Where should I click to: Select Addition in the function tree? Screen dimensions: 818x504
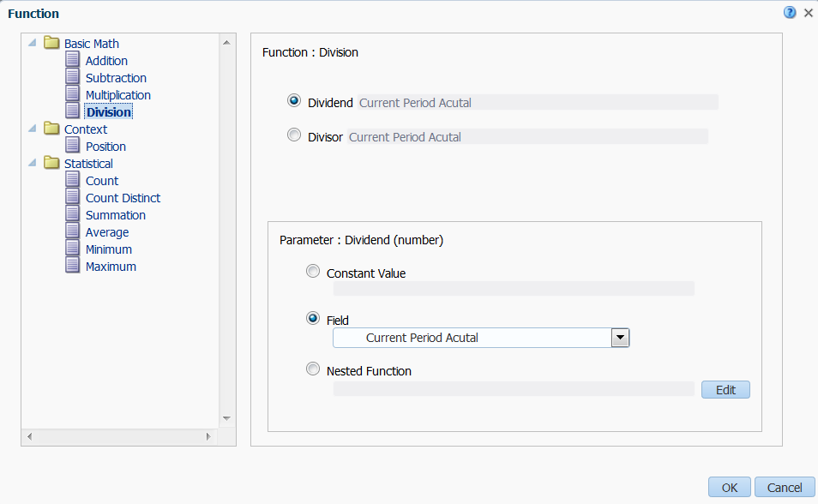point(106,61)
